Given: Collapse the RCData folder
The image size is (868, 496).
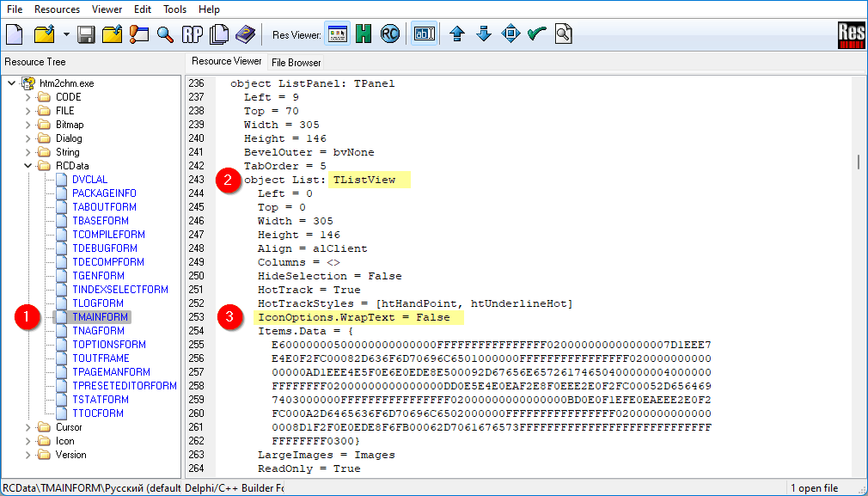Looking at the screenshot, I should coord(28,166).
